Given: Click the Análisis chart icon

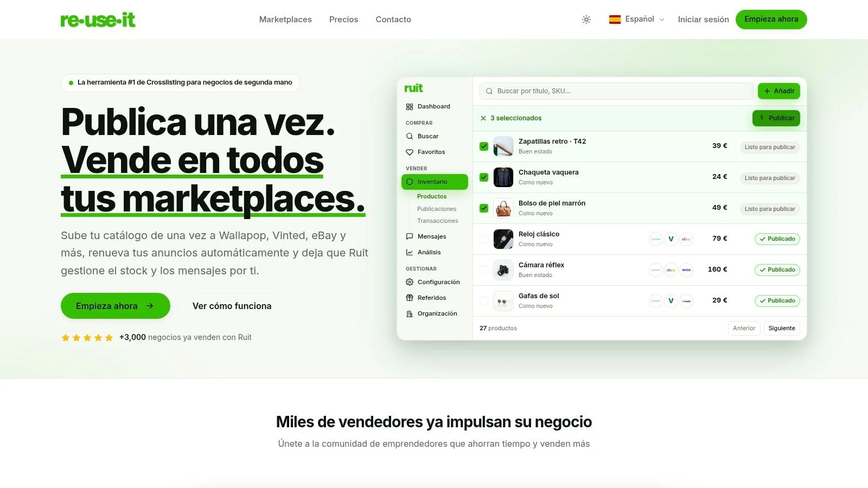Looking at the screenshot, I should pos(410,252).
